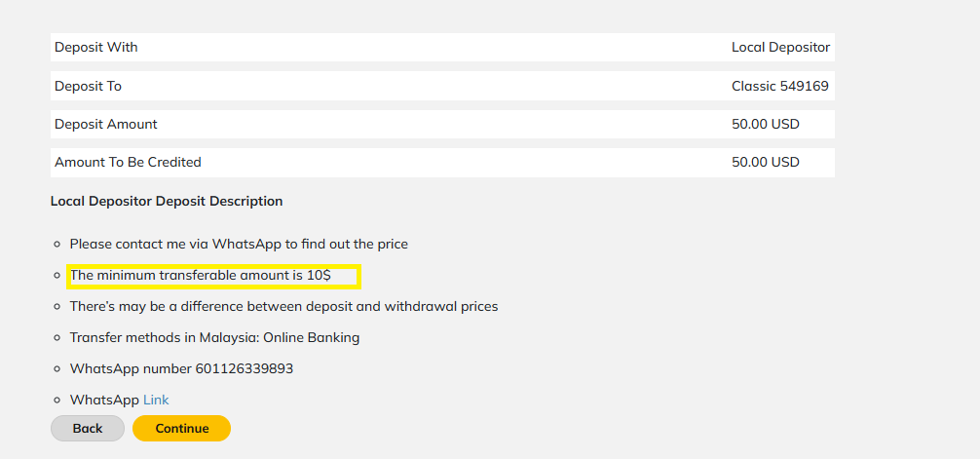The image size is (980, 459).
Task: Click the Local Depositor Deposit Description heading
Action: click(167, 202)
